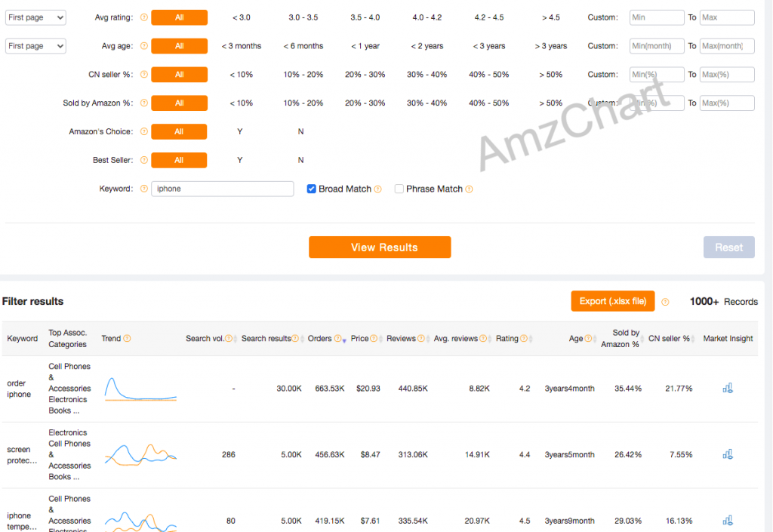
Task: Click the $8.47 price value
Action: tap(370, 455)
